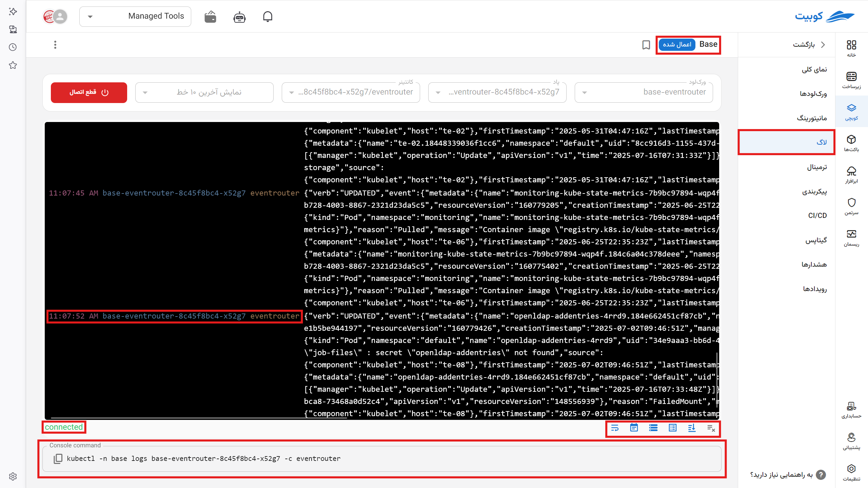868x488 pixels.
Task: Open Settings (تنظیمات) in right sidebar
Action: point(851,473)
